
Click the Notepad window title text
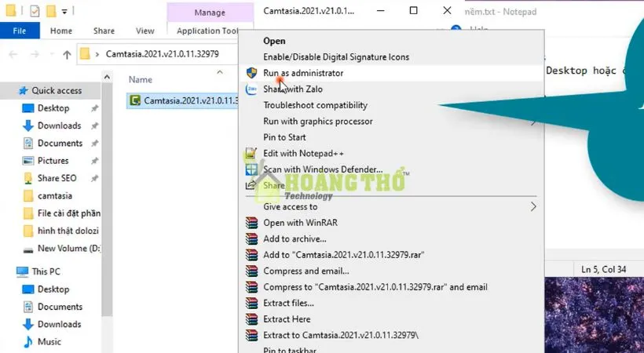point(500,12)
